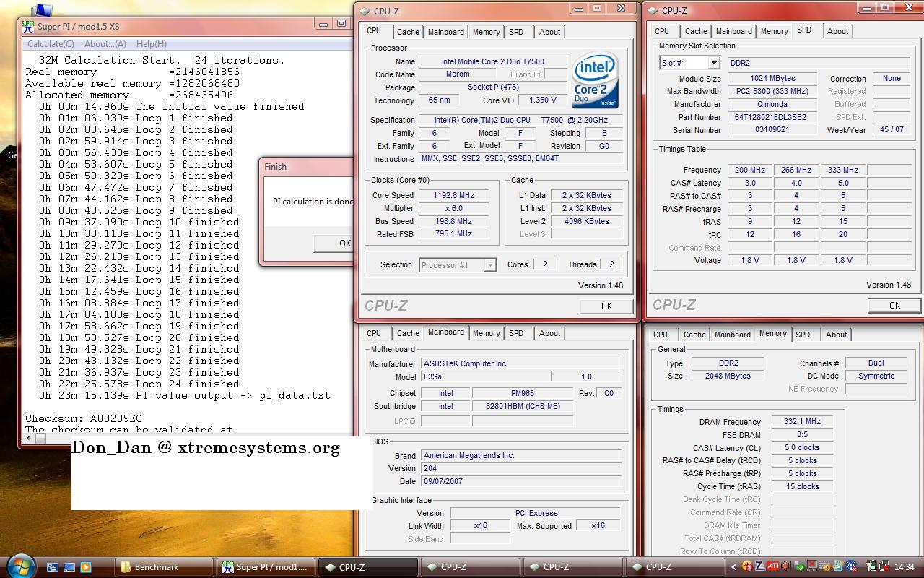Click the Memory Size value '2048 MBytes'
Viewport: 924px width, 578px height.
(728, 376)
